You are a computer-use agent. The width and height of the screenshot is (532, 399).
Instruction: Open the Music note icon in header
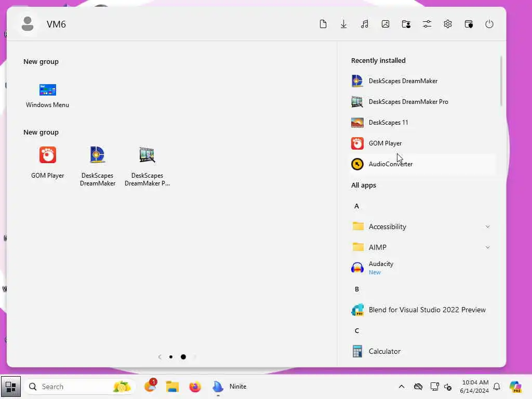click(x=365, y=24)
